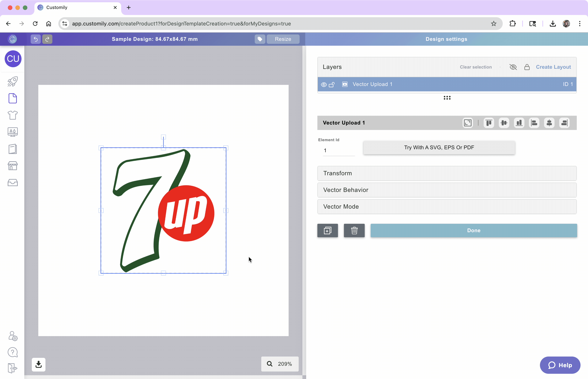
Task: Open a new browser tab
Action: point(128,8)
